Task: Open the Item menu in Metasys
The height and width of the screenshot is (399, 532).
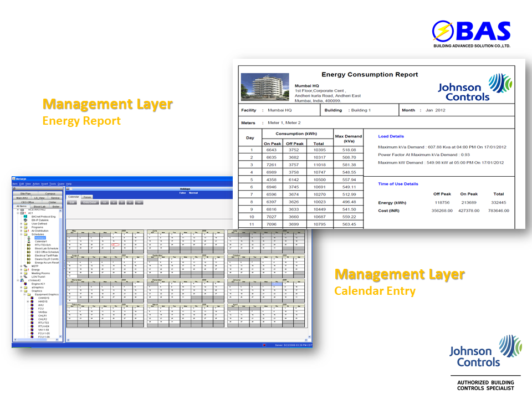Action: click(15, 184)
